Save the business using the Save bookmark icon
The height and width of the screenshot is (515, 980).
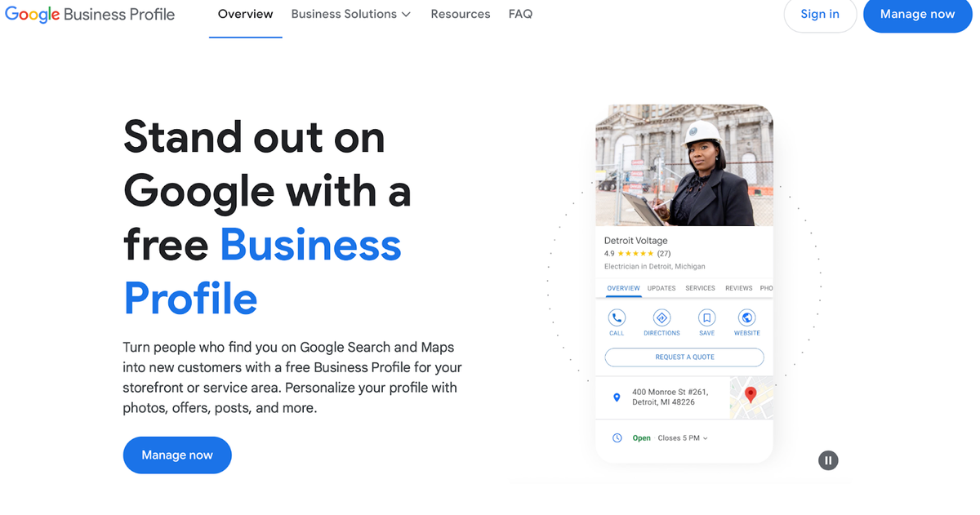[706, 317]
